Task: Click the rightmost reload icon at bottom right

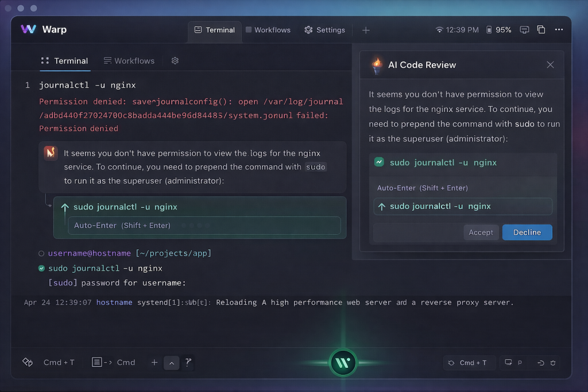Action: [x=553, y=363]
